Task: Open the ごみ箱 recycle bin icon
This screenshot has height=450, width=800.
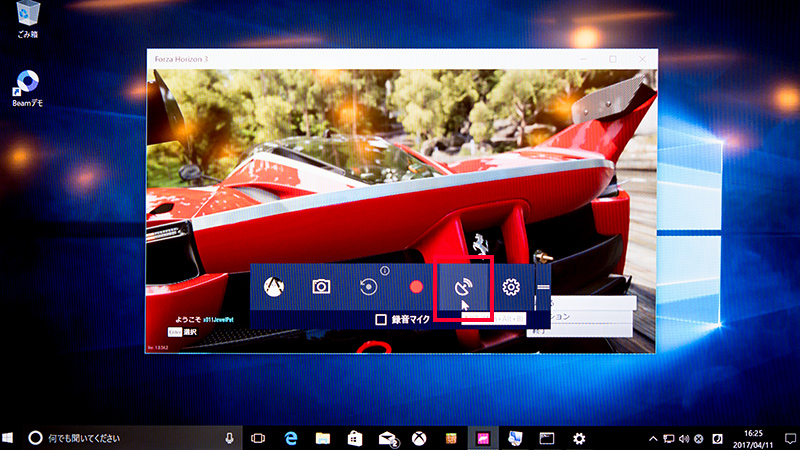Action: [x=27, y=19]
